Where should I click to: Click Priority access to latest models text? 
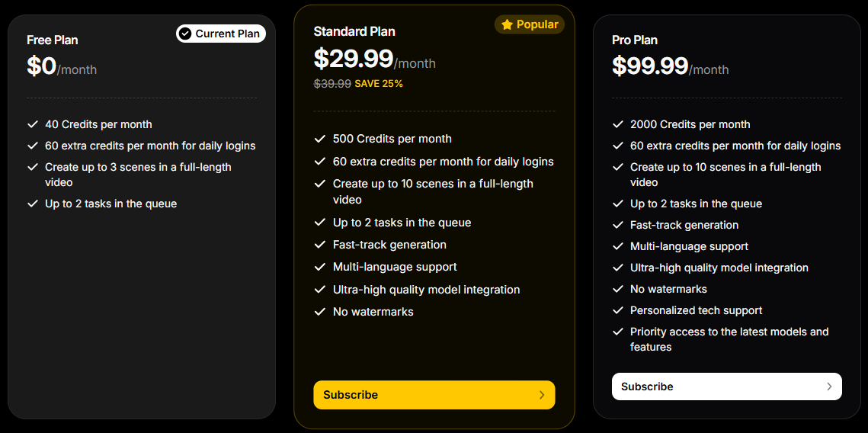[x=729, y=339]
